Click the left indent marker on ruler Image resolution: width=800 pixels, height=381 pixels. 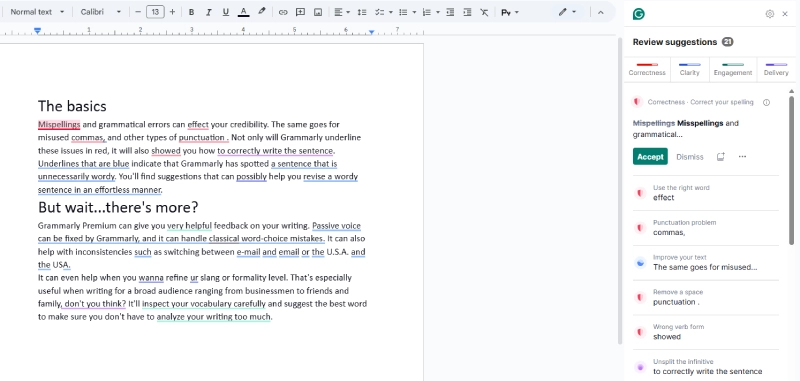[x=37, y=31]
